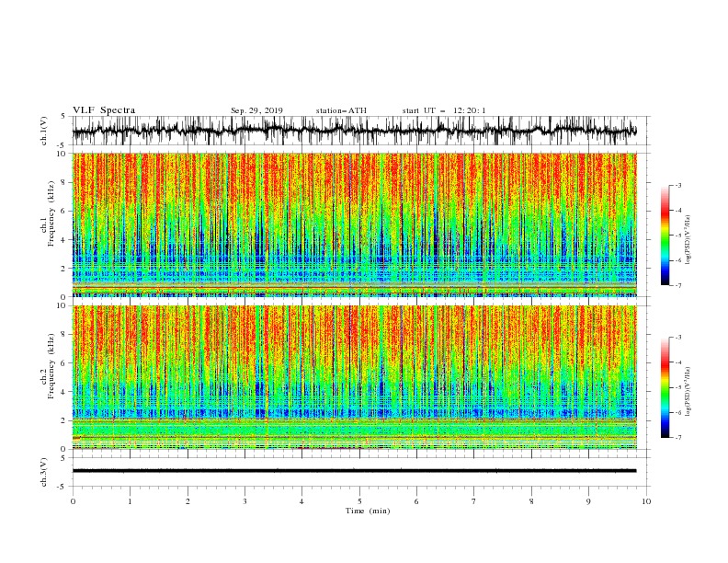Click the upper colorbar "log(PSD)(V²/Hz)" label
728x563 pixels.
click(688, 240)
